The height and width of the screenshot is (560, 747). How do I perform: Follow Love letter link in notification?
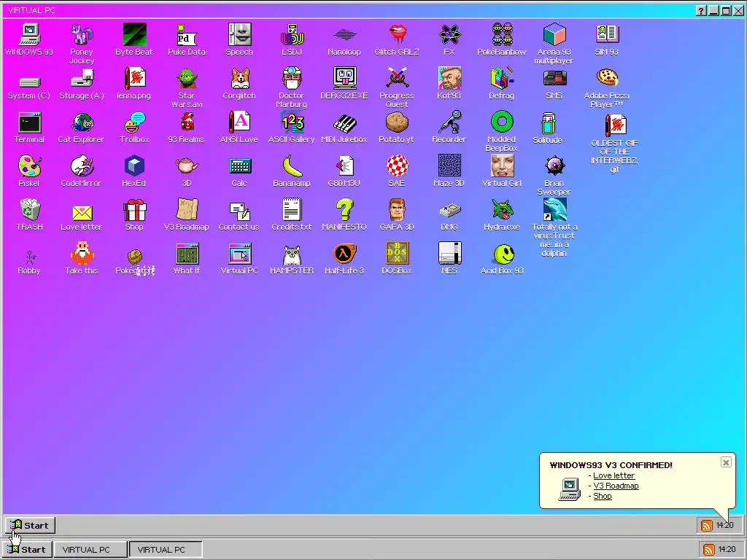614,475
